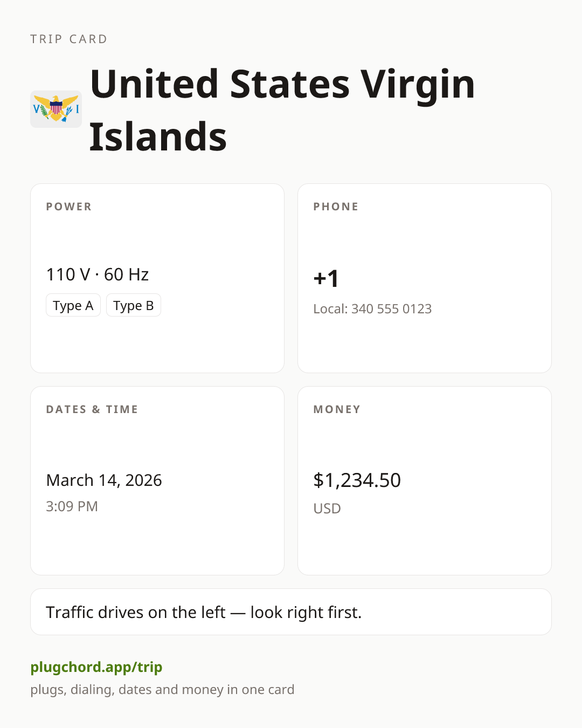Click the 110 V · 60 Hz voltage text
The width and height of the screenshot is (582, 728).
pos(98,274)
